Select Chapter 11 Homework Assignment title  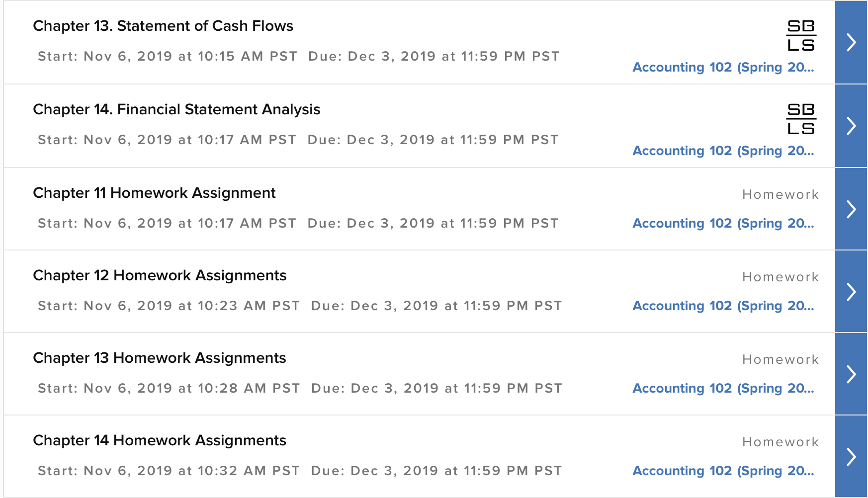point(154,193)
